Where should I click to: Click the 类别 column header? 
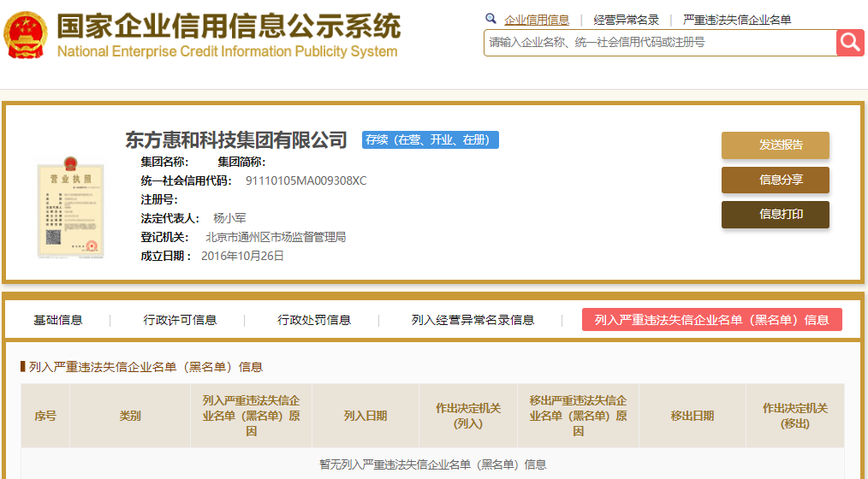click(130, 416)
